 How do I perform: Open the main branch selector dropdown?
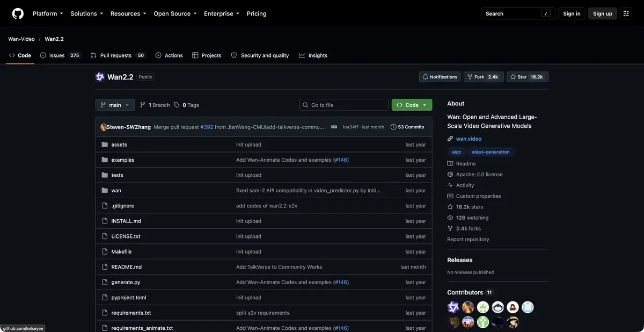115,105
